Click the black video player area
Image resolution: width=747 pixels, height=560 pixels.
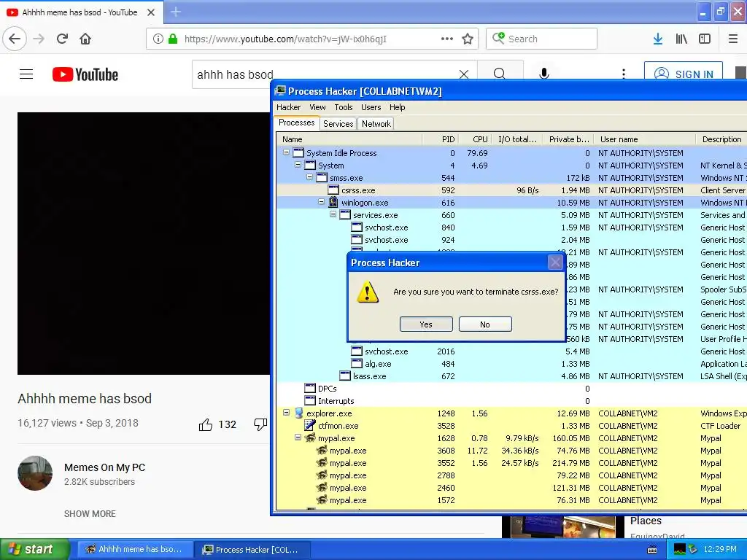click(x=144, y=244)
